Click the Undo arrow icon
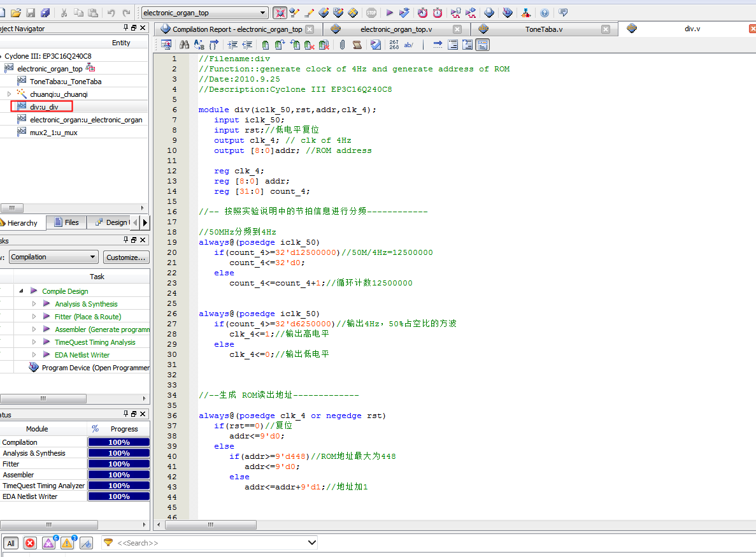Screen dimensions: 756x557 (111, 13)
